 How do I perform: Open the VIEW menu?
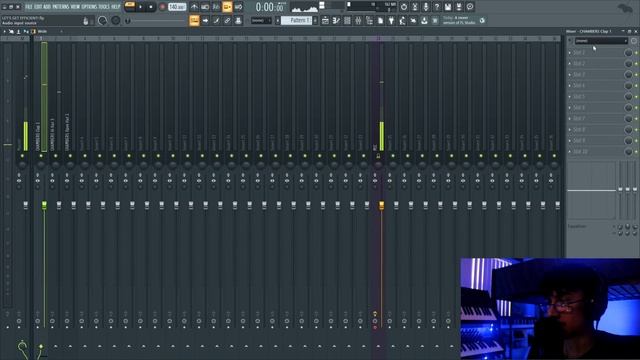75,7
